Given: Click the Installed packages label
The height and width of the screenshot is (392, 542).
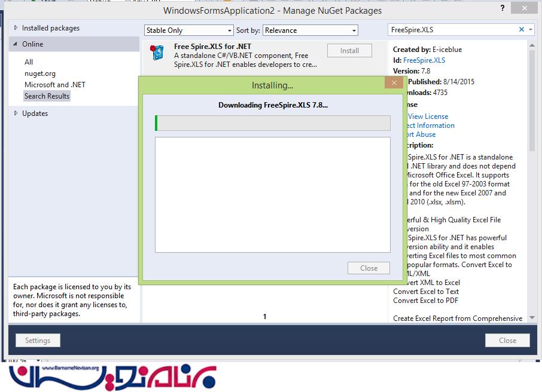Looking at the screenshot, I should 51,28.
